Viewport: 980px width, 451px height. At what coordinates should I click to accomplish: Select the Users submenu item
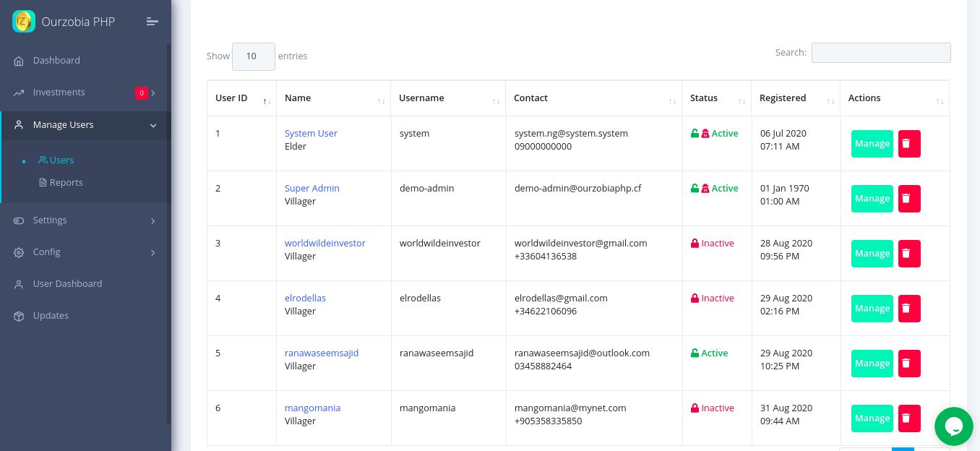point(61,160)
